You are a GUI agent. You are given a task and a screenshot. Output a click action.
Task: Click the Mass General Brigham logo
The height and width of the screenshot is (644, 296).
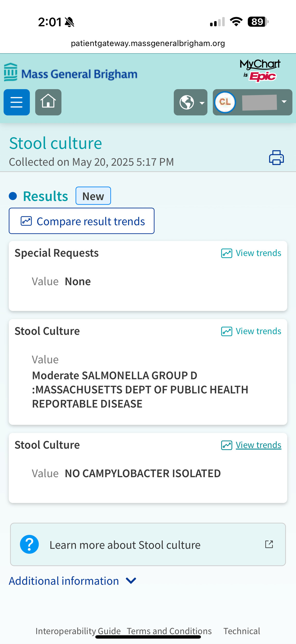click(71, 73)
